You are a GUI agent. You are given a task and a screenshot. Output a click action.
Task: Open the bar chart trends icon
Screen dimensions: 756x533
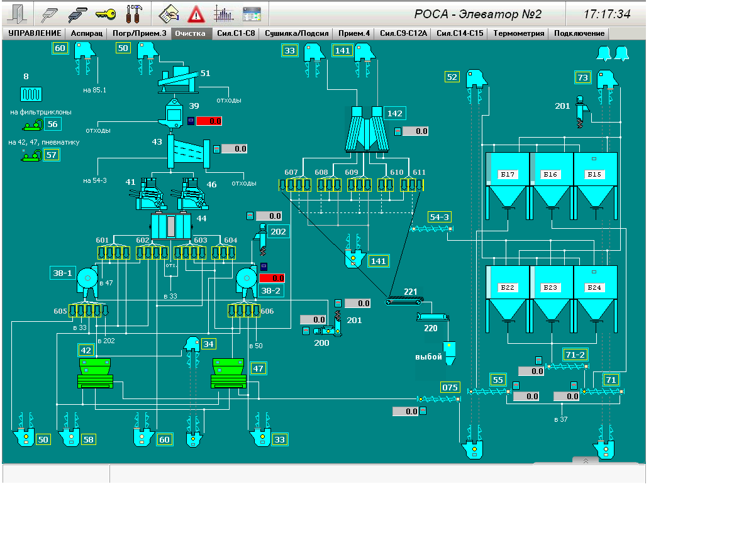click(223, 13)
